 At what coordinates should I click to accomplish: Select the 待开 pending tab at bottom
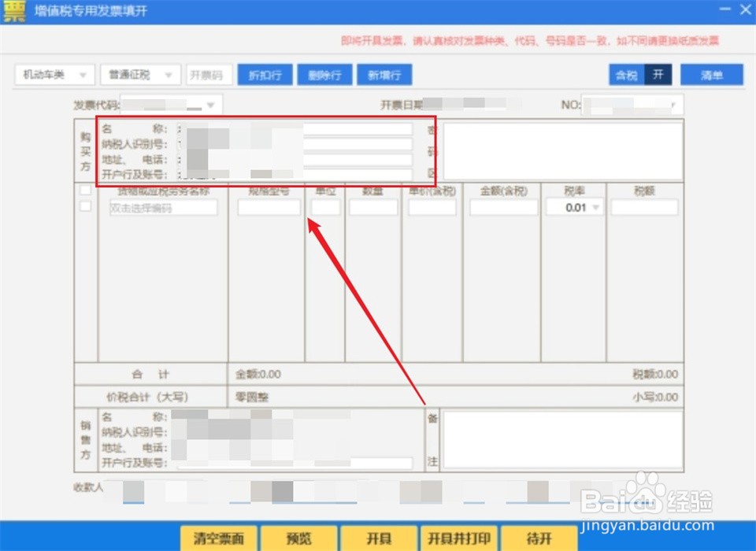click(539, 538)
